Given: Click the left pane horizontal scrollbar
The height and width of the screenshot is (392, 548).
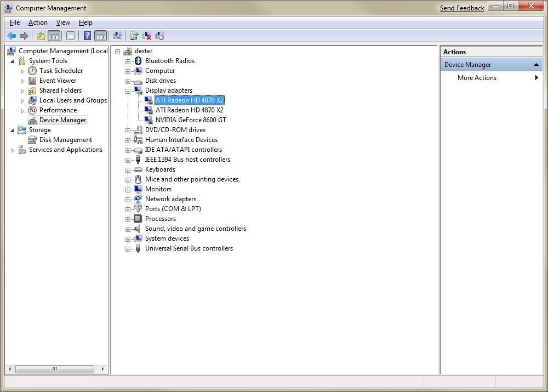Looking at the screenshot, I should 55,369.
